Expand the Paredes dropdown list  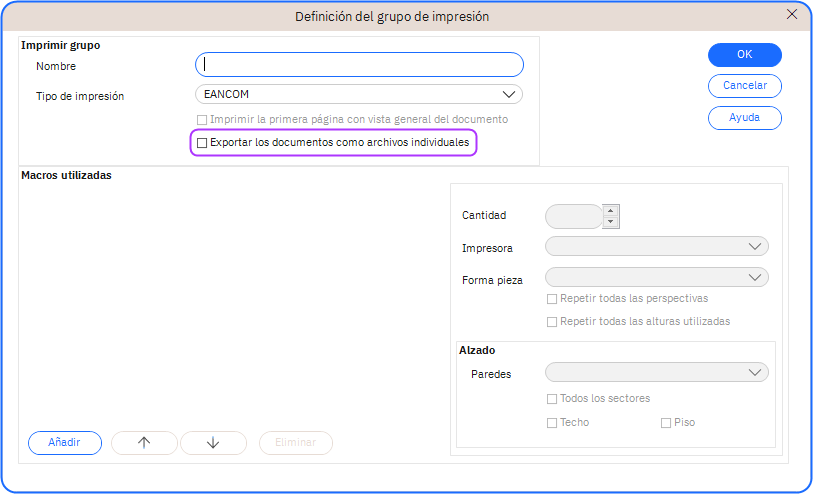pyautogui.click(x=656, y=373)
